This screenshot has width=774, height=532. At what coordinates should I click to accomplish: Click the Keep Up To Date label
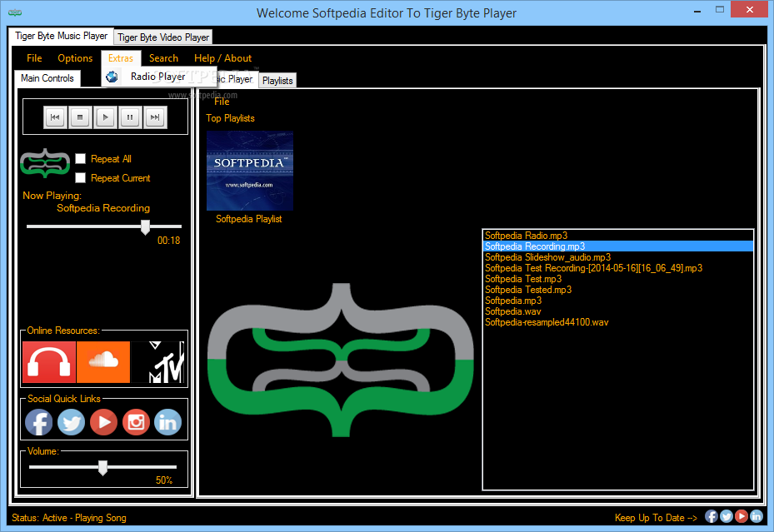(656, 518)
